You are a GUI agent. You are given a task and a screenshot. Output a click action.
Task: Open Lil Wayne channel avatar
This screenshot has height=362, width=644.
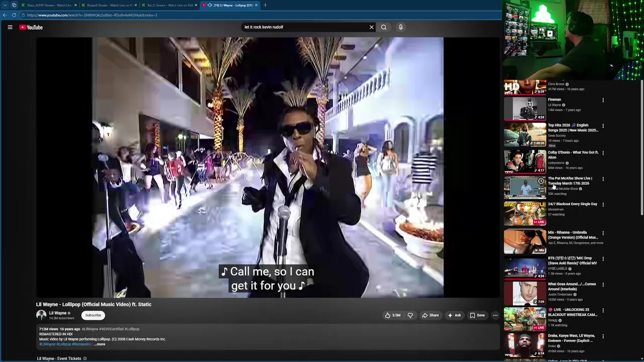(41, 315)
